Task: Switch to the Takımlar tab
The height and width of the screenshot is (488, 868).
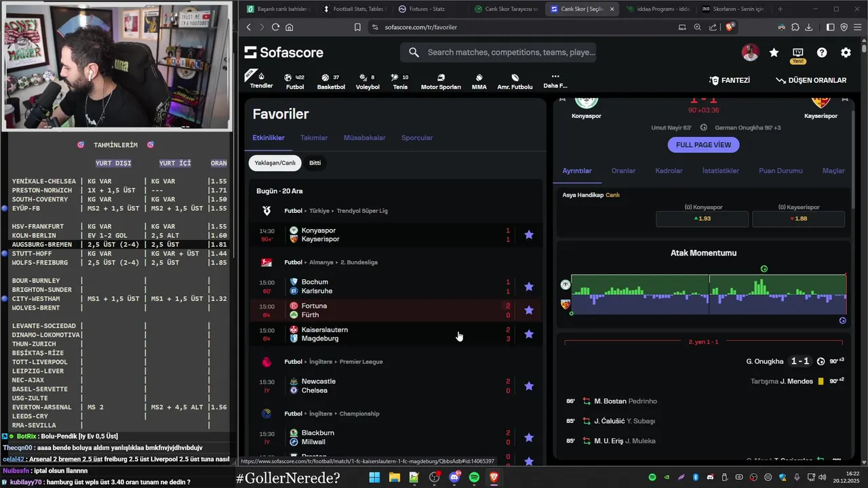Action: [x=314, y=138]
